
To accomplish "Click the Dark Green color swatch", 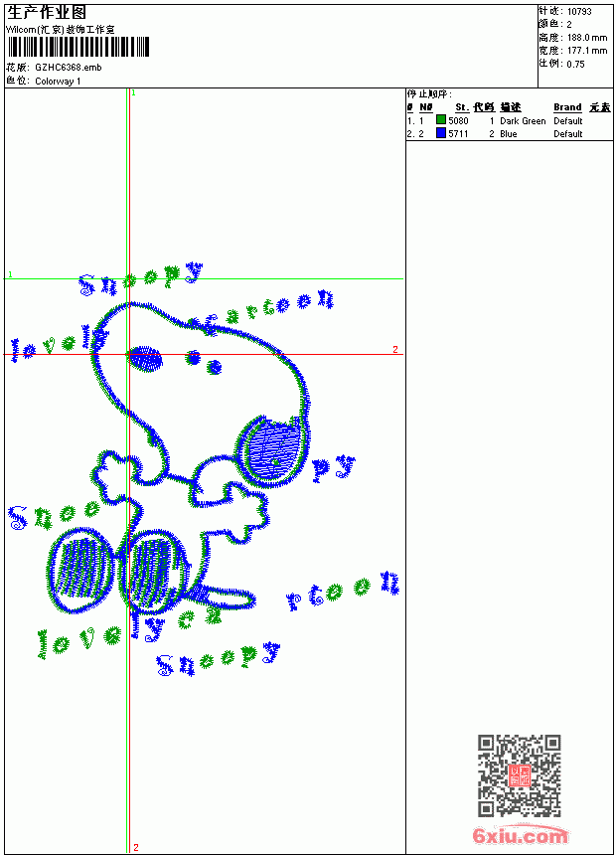I will tap(441, 119).
